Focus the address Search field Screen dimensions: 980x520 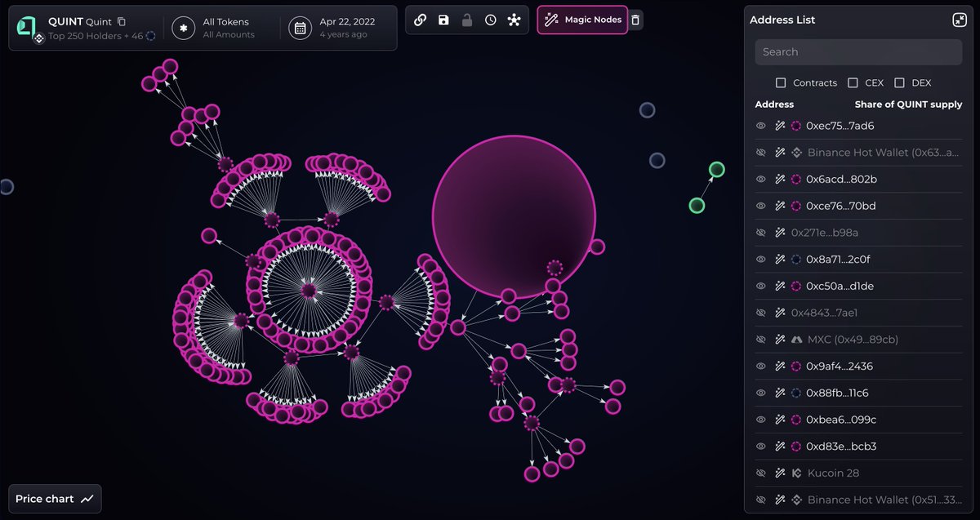858,51
